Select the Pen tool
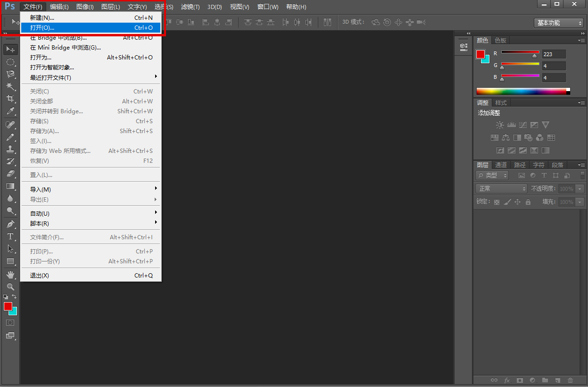Screen dimensions: 588x387 (x=10, y=224)
